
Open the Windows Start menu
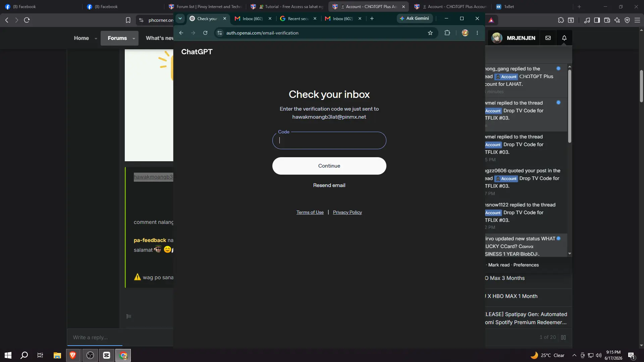coord(8,355)
